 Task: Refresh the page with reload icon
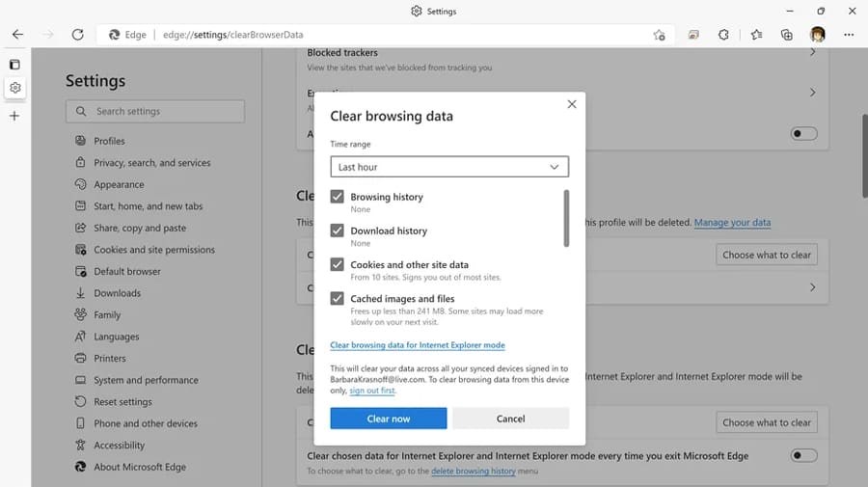[x=77, y=35]
